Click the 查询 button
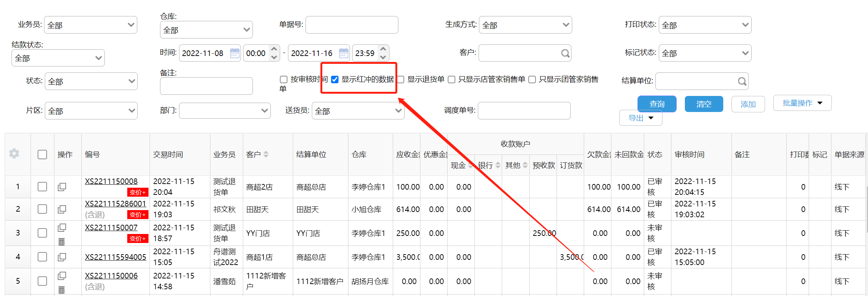The height and width of the screenshot is (296, 868). (657, 104)
